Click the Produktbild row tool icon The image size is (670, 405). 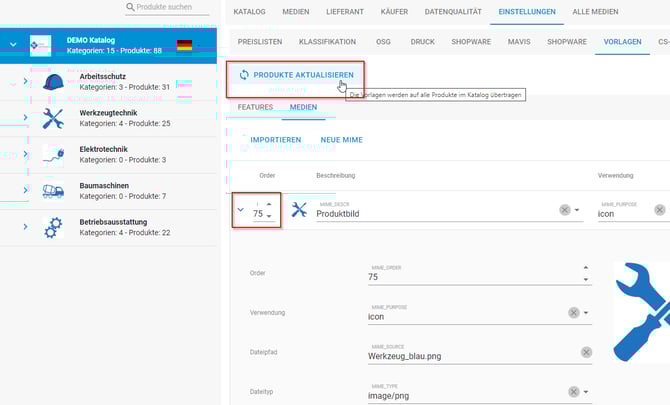(299, 210)
